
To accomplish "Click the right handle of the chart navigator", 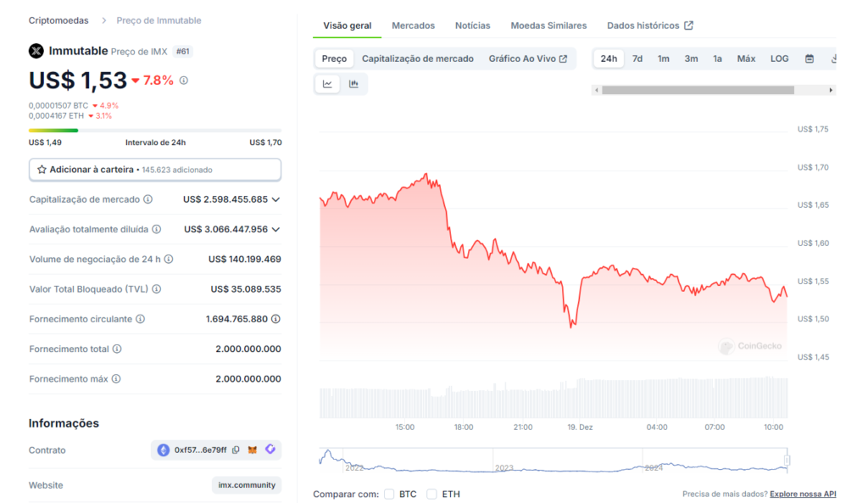I will (787, 461).
